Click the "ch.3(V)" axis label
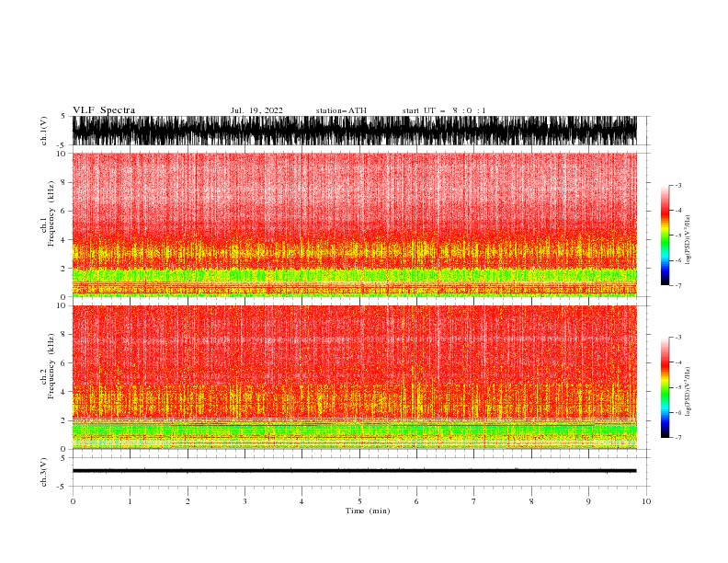Screen dimensions: 728x563 click(44, 472)
